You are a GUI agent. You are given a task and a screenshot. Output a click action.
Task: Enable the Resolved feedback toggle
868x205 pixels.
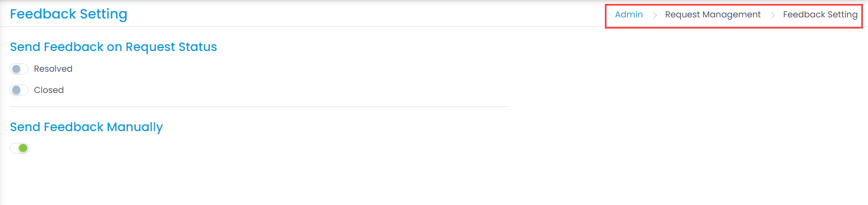(19, 69)
